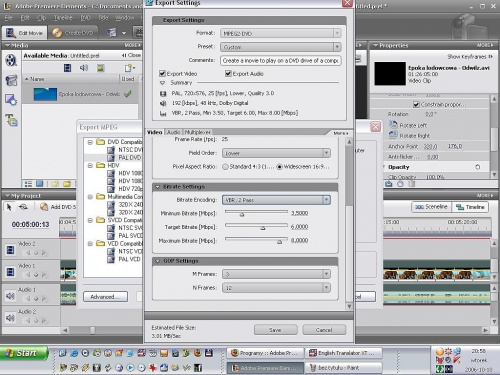Open the Bitrate Encoding dropdown
The width and height of the screenshot is (500, 375).
276,200
